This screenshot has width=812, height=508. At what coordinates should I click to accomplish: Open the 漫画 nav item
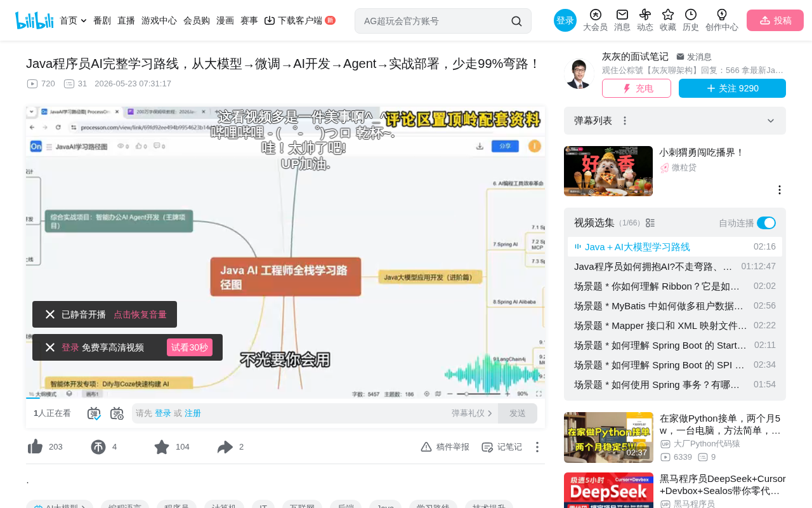225,20
